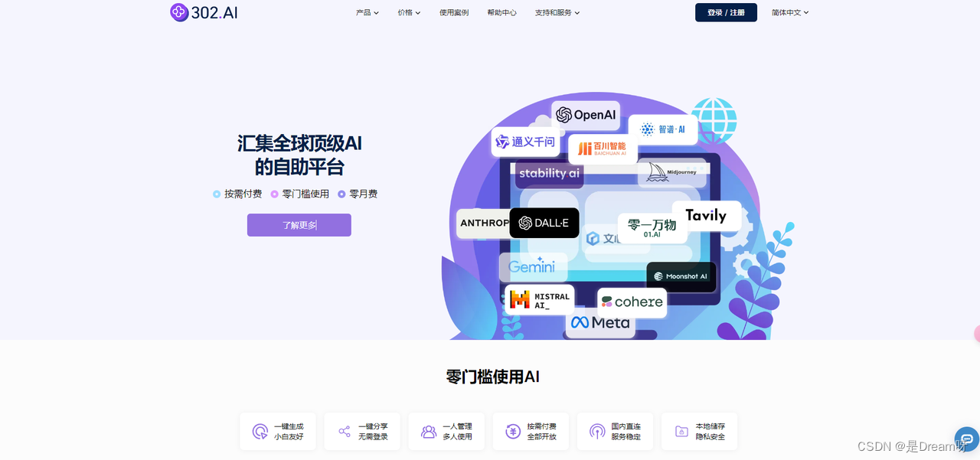Open the 产品 dropdown menu
Screen dimensions: 980x460
pyautogui.click(x=367, y=12)
